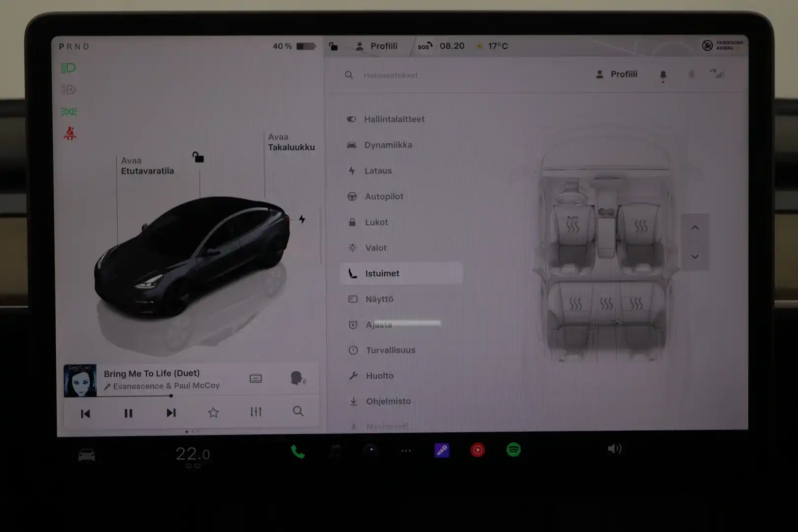Tap the unlock padlock icon above the car
Image resolution: width=798 pixels, height=532 pixels.
click(x=198, y=157)
